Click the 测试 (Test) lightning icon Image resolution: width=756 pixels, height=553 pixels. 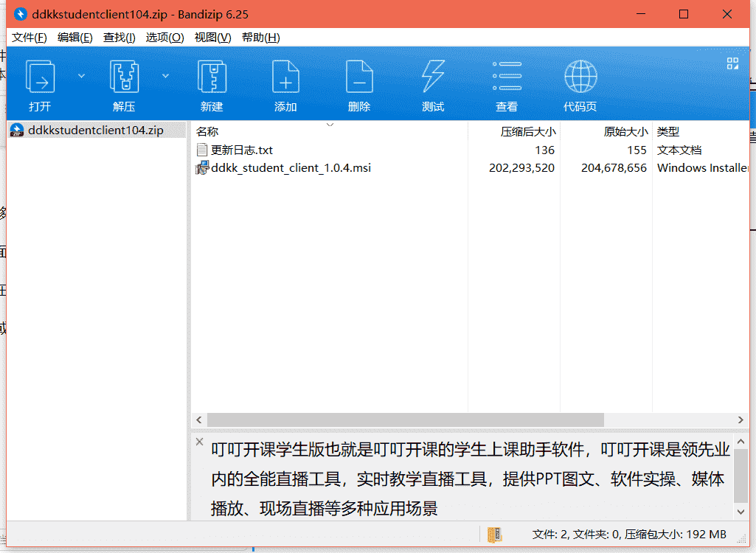[433, 76]
